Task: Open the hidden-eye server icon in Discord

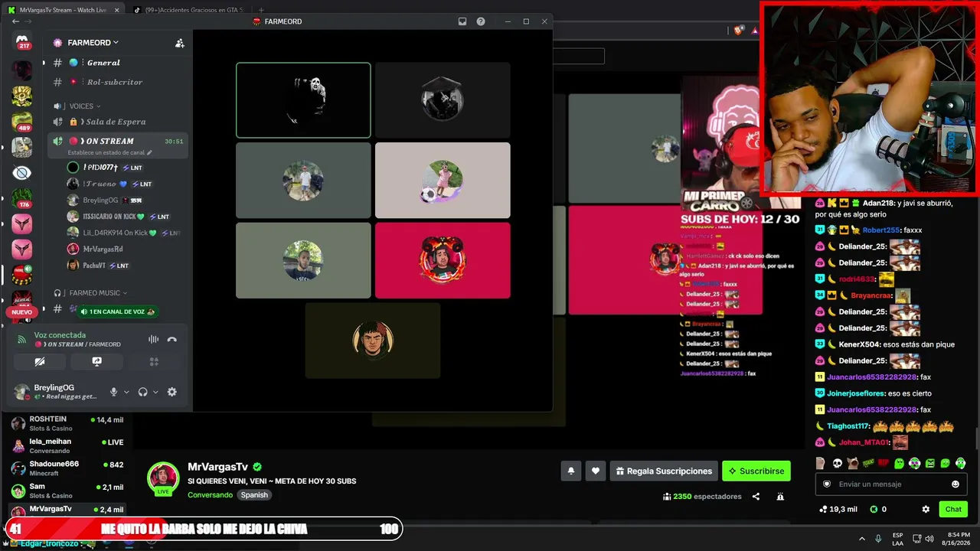Action: [x=22, y=173]
